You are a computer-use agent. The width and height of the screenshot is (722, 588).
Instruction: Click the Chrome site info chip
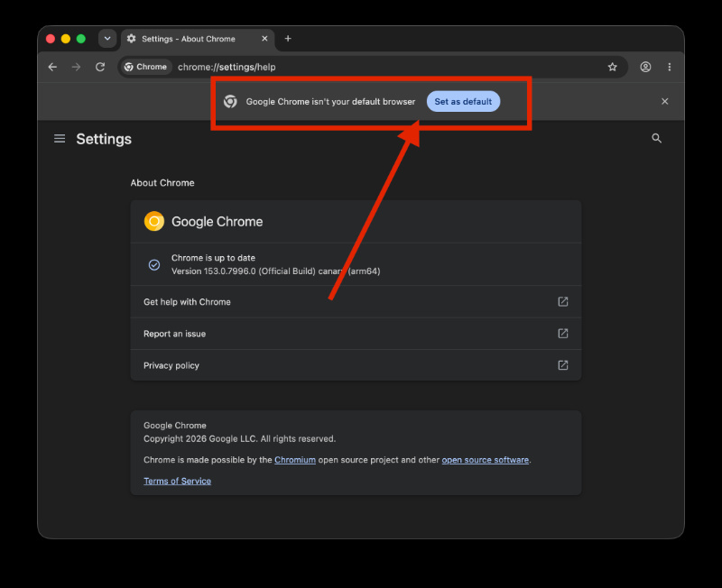point(146,67)
